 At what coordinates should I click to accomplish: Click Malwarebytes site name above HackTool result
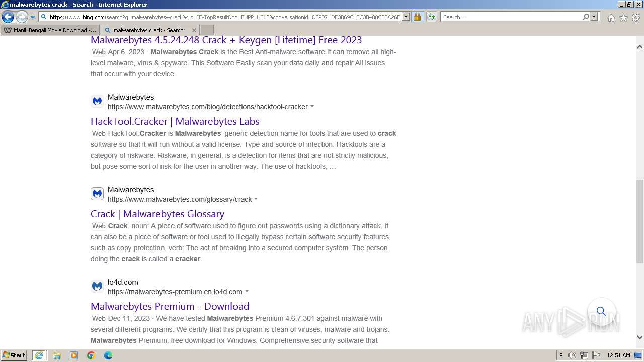[131, 97]
